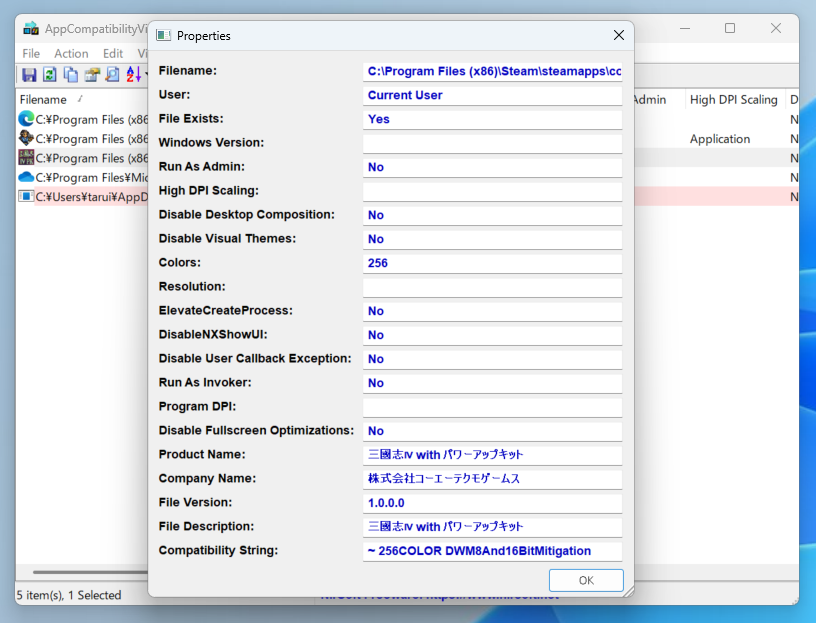Close the Properties dialog with X
Image resolution: width=816 pixels, height=623 pixels.
point(619,35)
